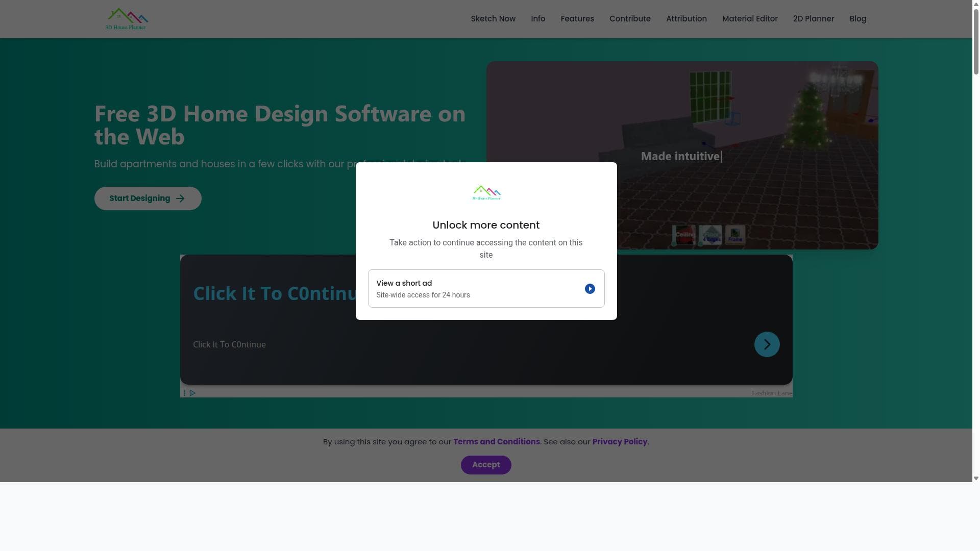The height and width of the screenshot is (551, 980).
Task: Open the Blog nav link
Action: pos(857,19)
